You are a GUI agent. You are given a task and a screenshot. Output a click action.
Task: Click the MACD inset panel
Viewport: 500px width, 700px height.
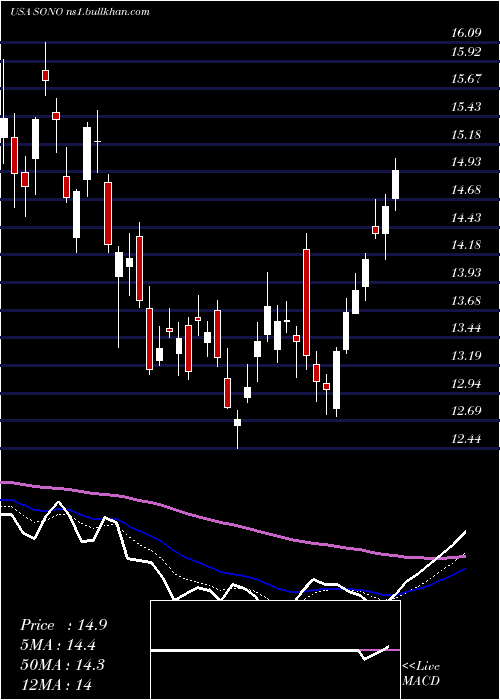(x=275, y=650)
